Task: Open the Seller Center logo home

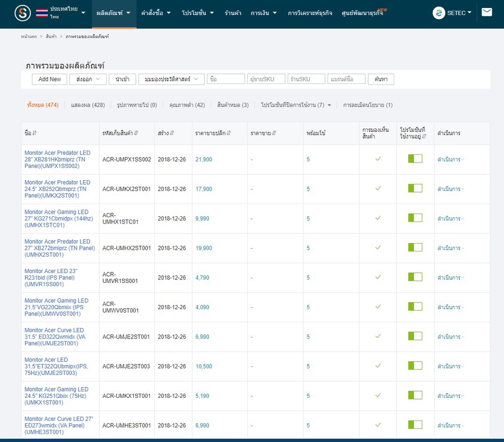Action: coord(23,13)
